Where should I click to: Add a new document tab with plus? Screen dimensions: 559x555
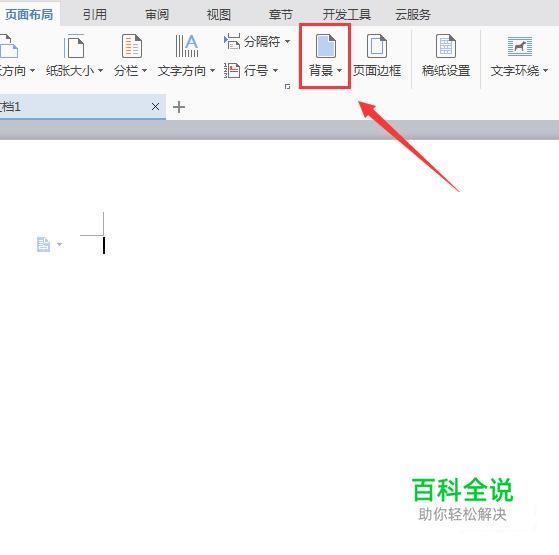point(179,107)
